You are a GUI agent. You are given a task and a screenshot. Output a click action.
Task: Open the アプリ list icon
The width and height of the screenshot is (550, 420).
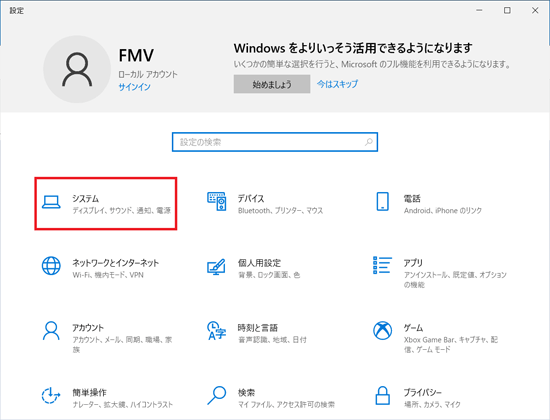(382, 265)
